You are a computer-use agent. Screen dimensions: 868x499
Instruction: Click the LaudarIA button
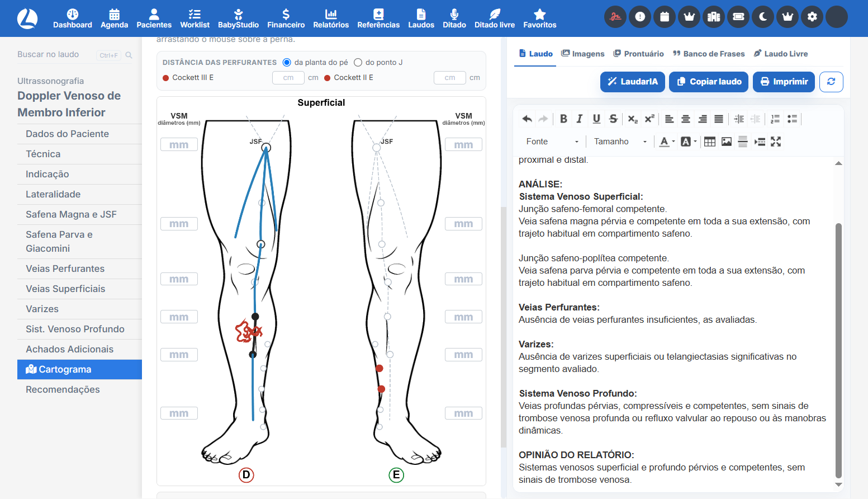tap(633, 82)
